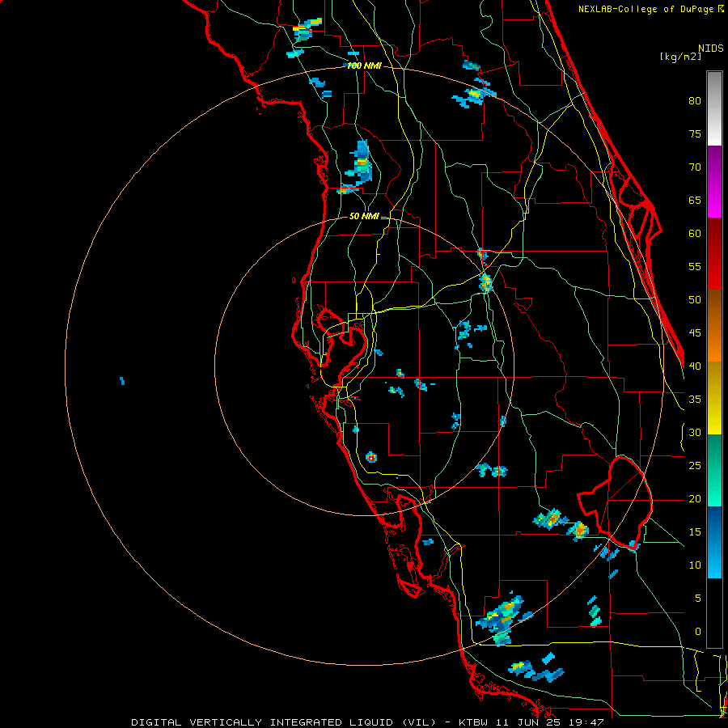Select the 60 scale value

(695, 233)
